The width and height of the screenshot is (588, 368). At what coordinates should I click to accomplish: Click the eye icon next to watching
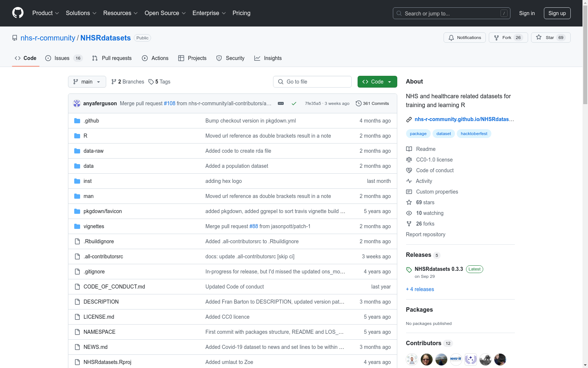click(x=409, y=213)
